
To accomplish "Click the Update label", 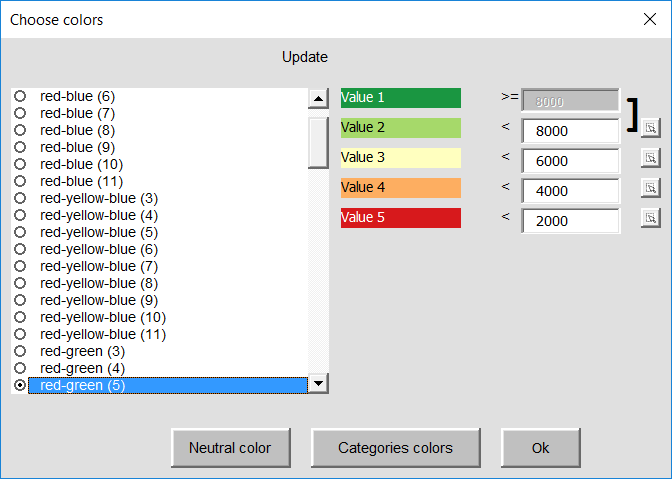I will click(305, 57).
